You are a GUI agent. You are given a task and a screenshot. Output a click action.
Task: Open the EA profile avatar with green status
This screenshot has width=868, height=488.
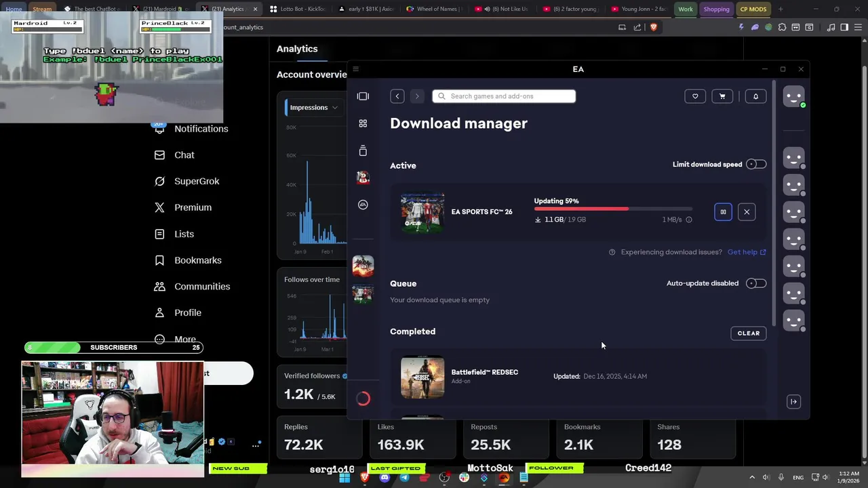[794, 96]
